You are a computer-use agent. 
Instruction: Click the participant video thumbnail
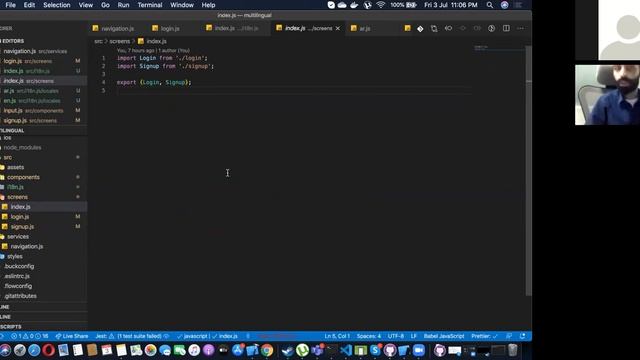607,95
